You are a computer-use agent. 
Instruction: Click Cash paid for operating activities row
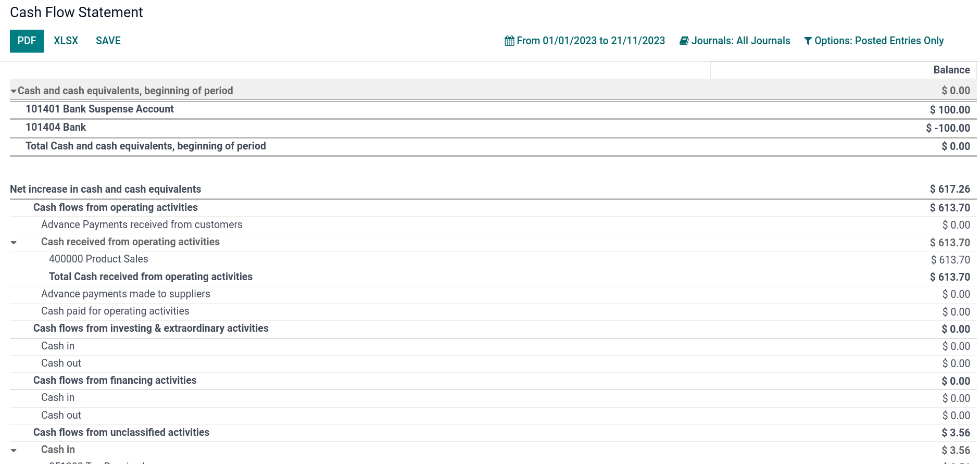115,311
